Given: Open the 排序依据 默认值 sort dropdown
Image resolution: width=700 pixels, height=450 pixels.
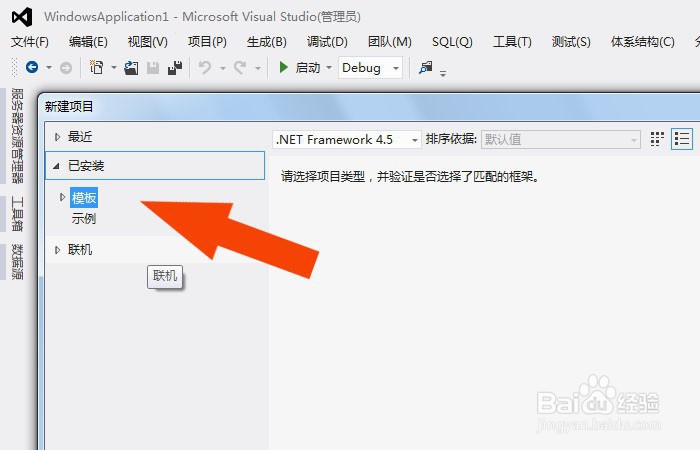Looking at the screenshot, I should click(x=561, y=140).
